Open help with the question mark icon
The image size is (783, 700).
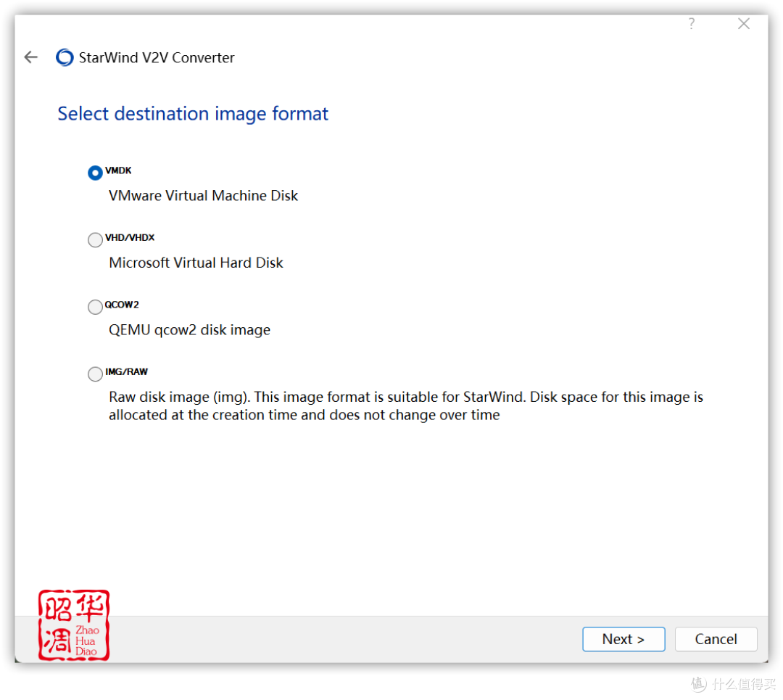point(691,24)
